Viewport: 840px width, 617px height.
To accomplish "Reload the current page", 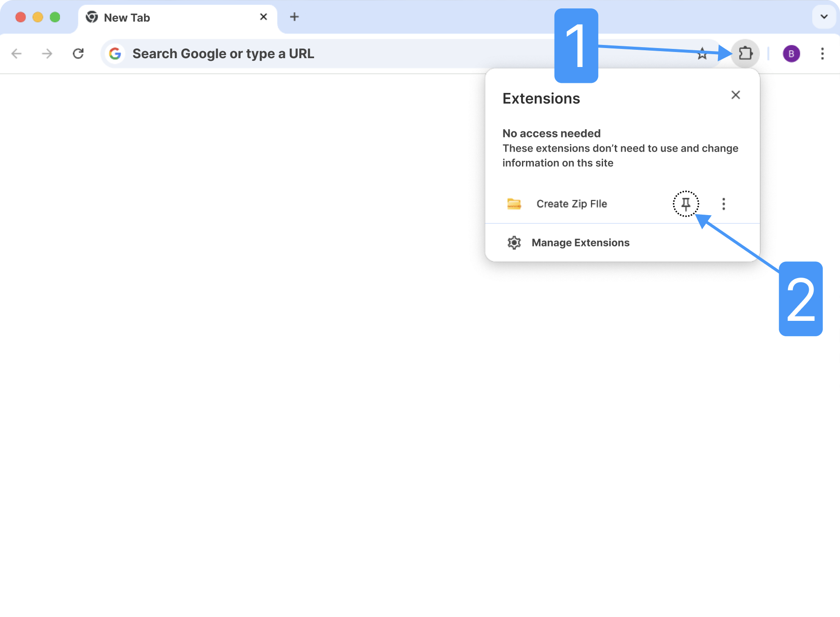I will [78, 53].
